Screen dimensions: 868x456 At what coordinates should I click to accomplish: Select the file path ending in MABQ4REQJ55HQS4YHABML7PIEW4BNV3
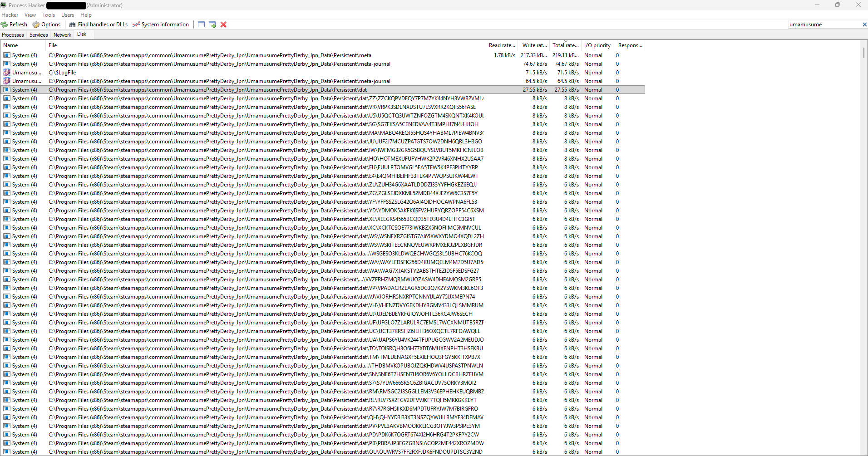(266, 133)
